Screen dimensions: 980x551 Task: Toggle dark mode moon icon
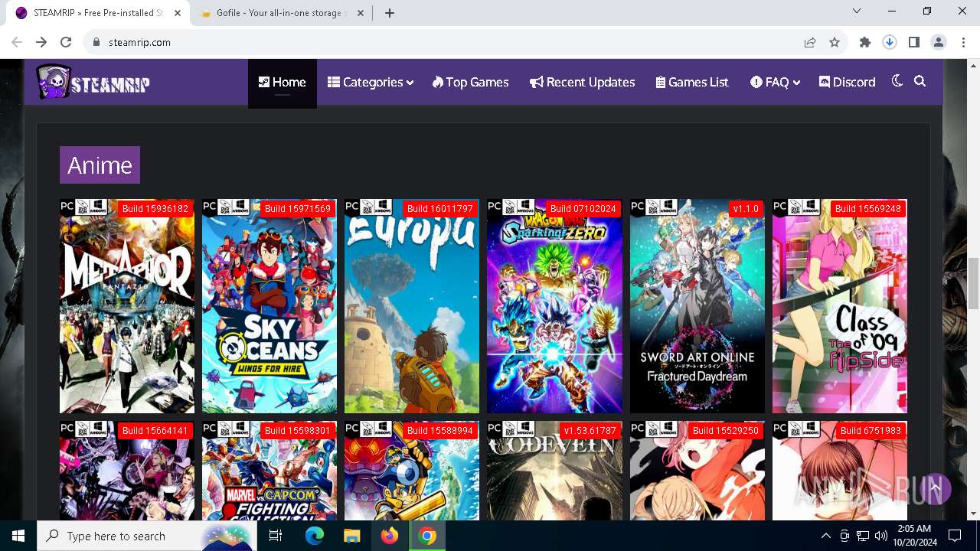(x=897, y=81)
